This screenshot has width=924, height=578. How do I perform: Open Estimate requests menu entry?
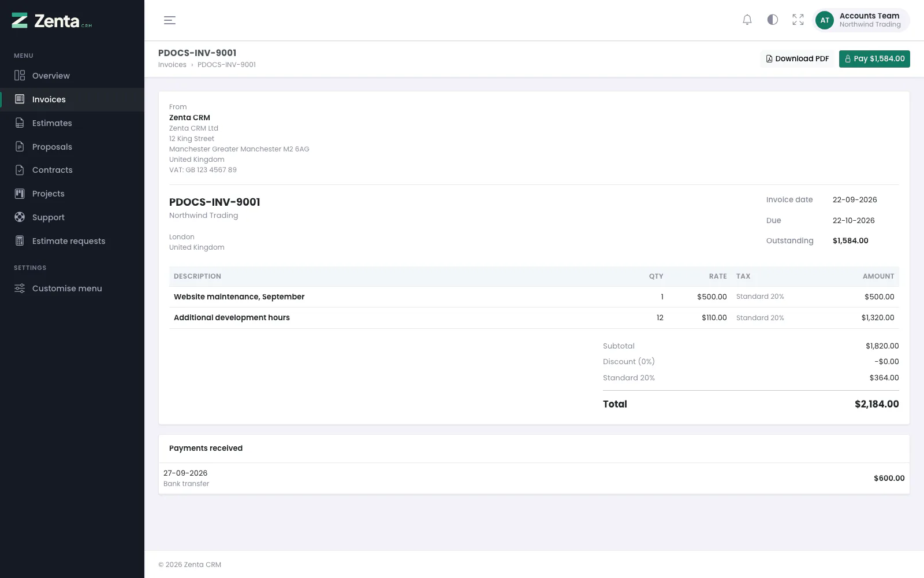(x=72, y=241)
